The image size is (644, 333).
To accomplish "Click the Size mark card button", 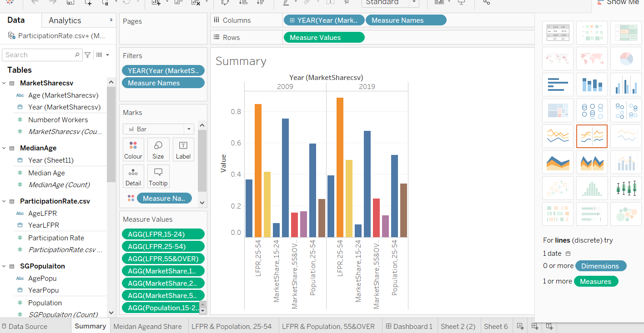I will (x=158, y=149).
